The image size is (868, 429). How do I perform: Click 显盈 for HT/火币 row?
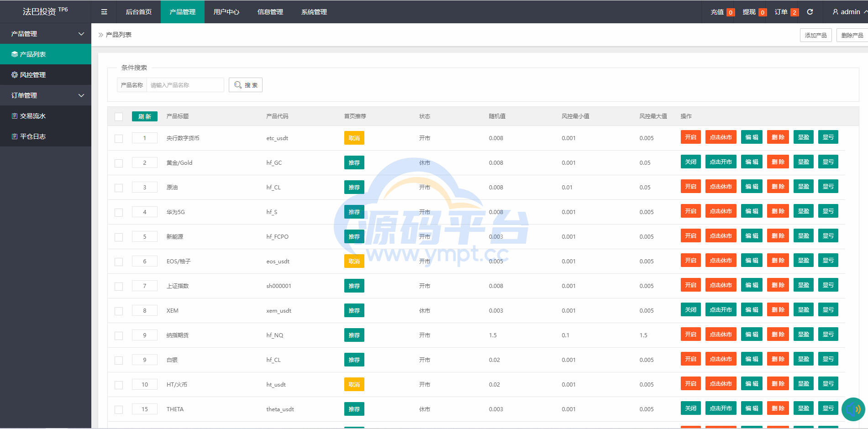point(804,383)
